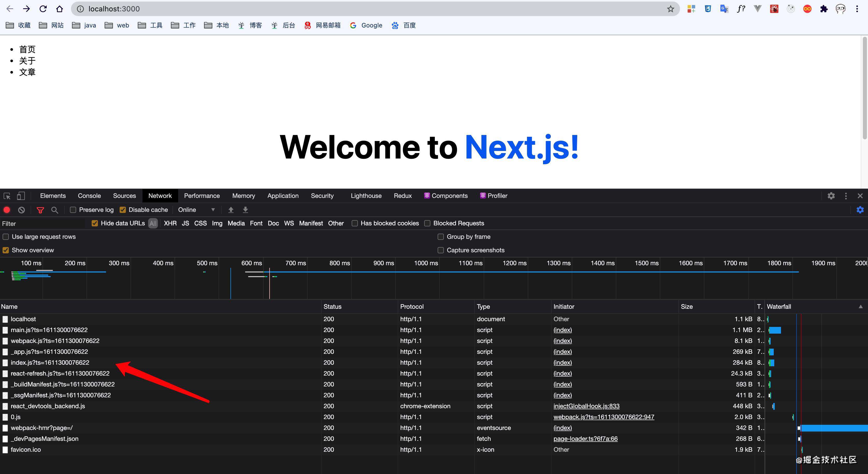This screenshot has width=868, height=474.
Task: Uncheck Hide data URLs
Action: (x=95, y=223)
